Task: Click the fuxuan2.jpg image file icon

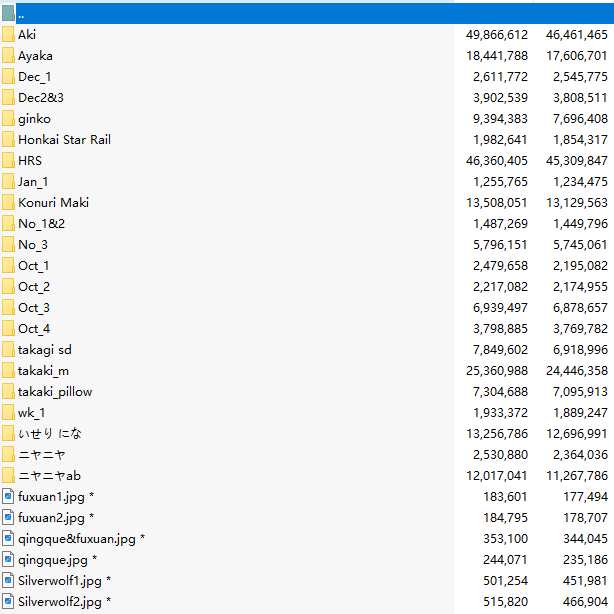Action: pos(8,518)
